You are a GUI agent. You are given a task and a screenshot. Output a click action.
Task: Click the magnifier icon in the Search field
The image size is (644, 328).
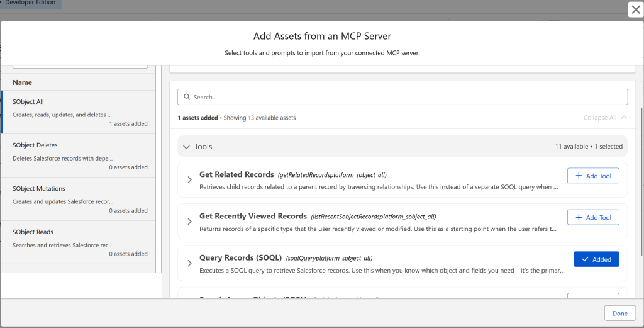187,97
